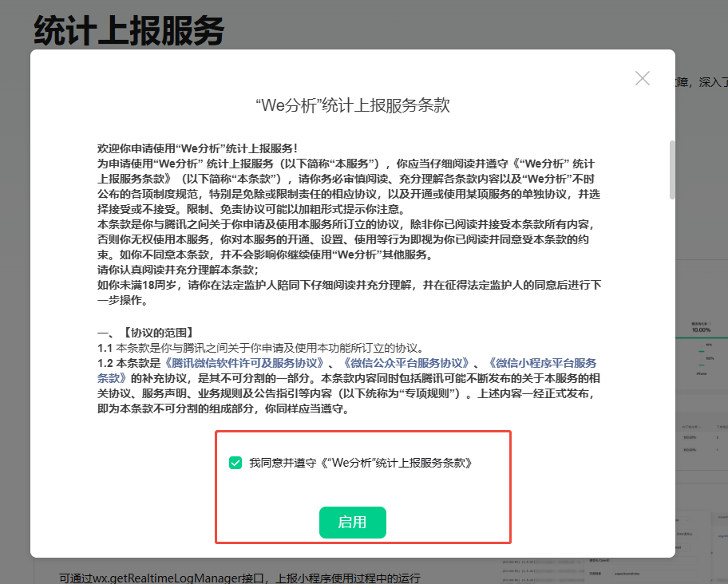Viewport: 728px width, 584px height.
Task: Close the service terms dialog
Action: click(x=642, y=78)
